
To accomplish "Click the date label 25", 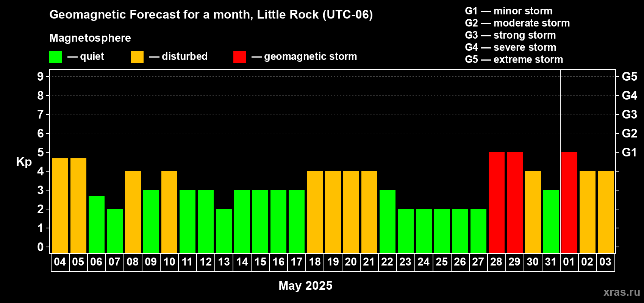I will pyautogui.click(x=442, y=262).
